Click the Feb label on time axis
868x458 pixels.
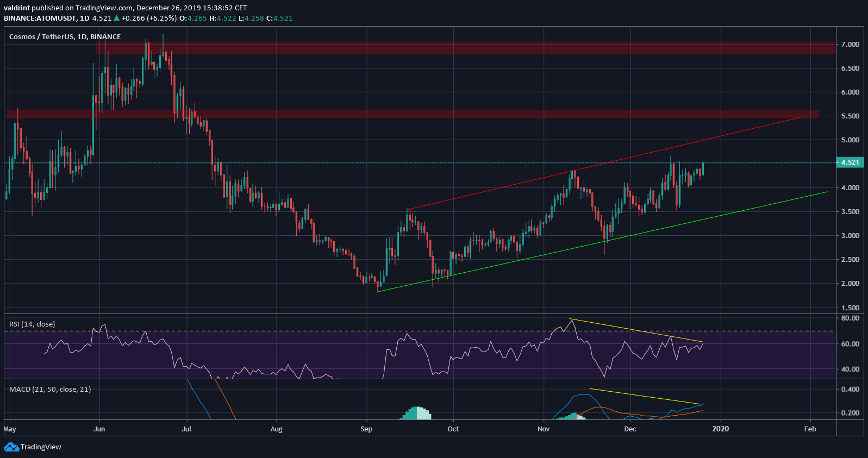pyautogui.click(x=810, y=429)
